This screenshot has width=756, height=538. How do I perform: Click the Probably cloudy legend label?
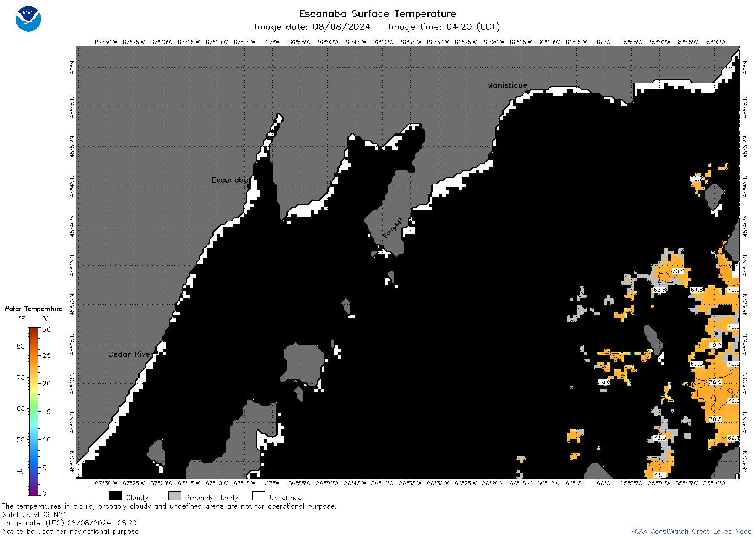[x=212, y=498]
